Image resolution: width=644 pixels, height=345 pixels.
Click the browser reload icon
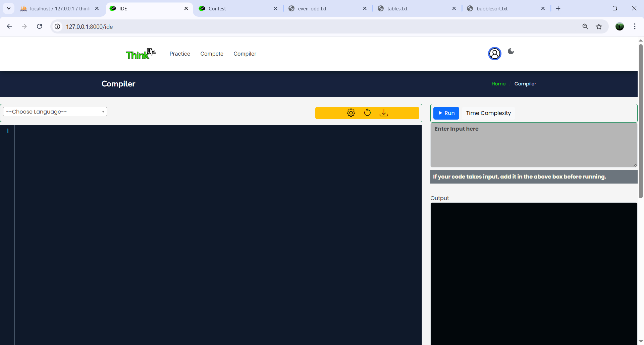pos(40,26)
